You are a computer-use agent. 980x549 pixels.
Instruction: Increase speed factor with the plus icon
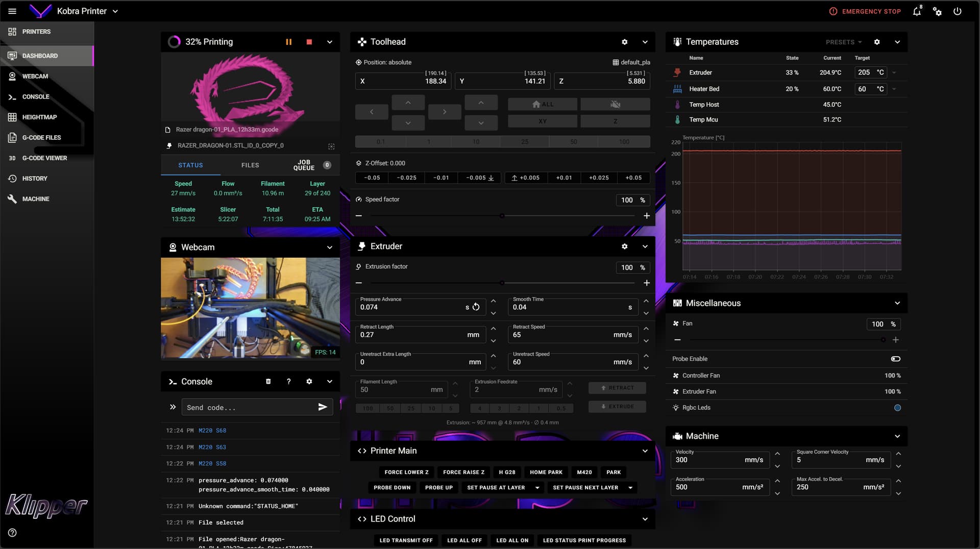[647, 216]
